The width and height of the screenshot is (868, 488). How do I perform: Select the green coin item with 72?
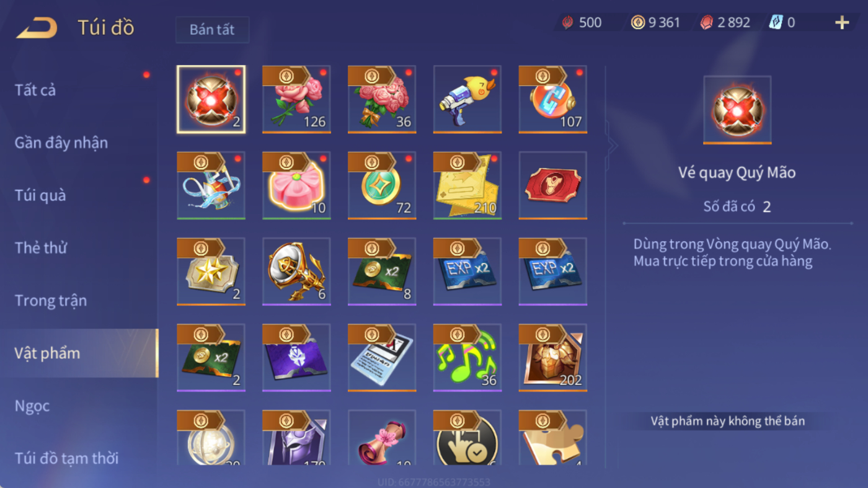pos(382,185)
